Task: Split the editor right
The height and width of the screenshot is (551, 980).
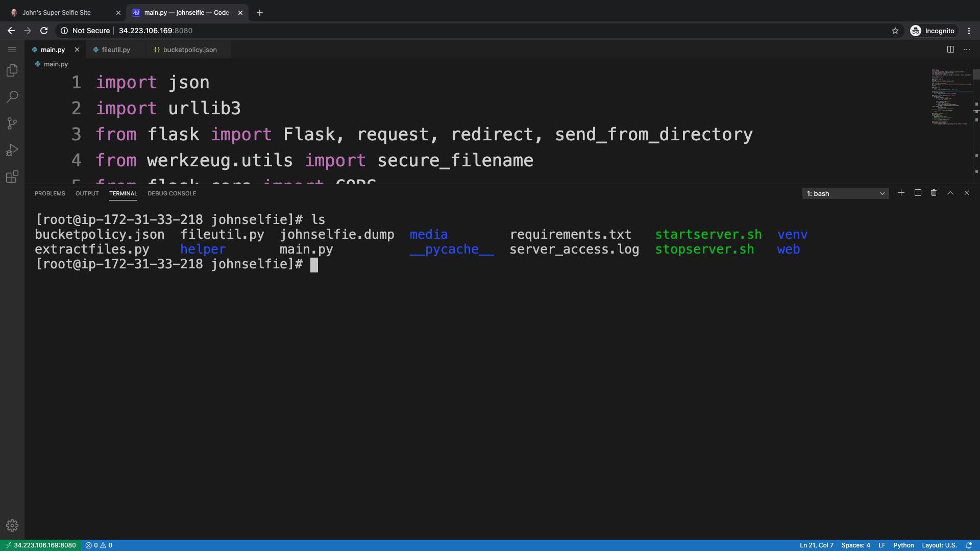Action: [x=950, y=49]
